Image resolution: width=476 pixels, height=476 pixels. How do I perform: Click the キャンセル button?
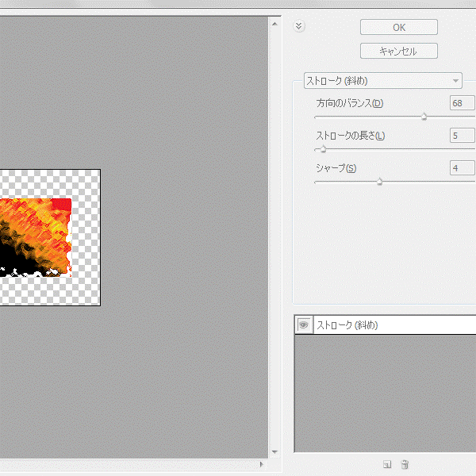[x=398, y=51]
